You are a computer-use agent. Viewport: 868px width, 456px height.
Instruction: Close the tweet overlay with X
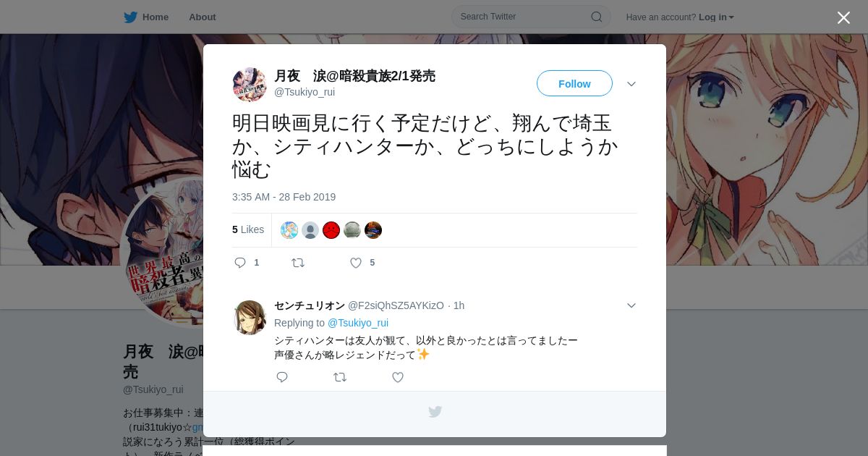(x=843, y=18)
